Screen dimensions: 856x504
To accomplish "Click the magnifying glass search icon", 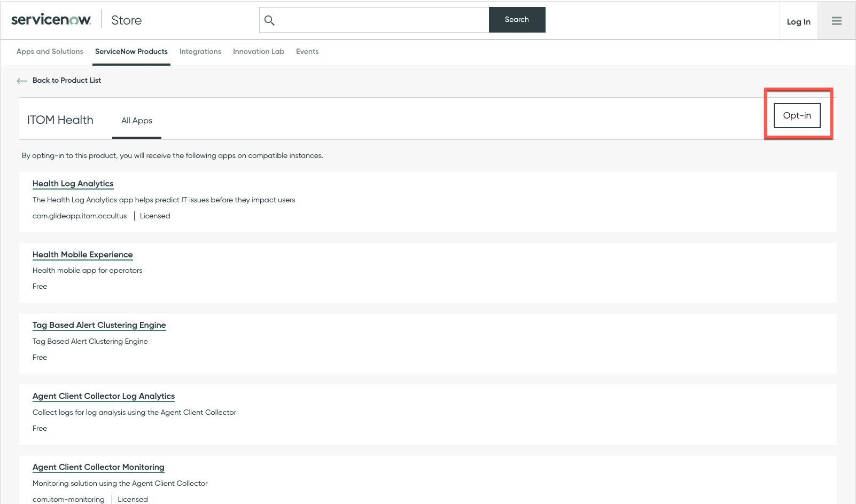I will click(x=269, y=20).
